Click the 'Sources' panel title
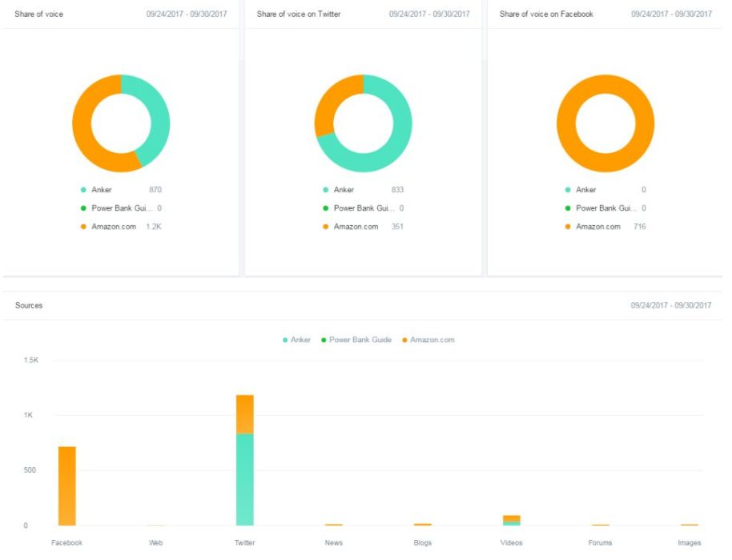The image size is (732, 560). pyautogui.click(x=29, y=305)
